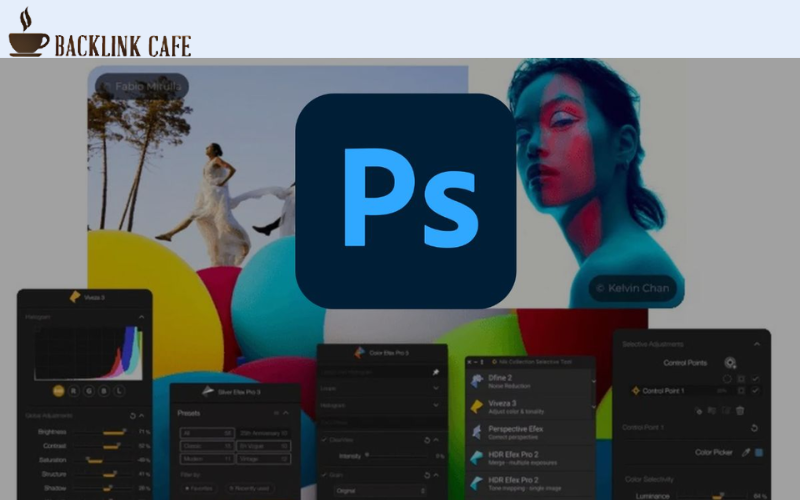Select the RGB histogram channel button
The image size is (800, 500).
(58, 391)
